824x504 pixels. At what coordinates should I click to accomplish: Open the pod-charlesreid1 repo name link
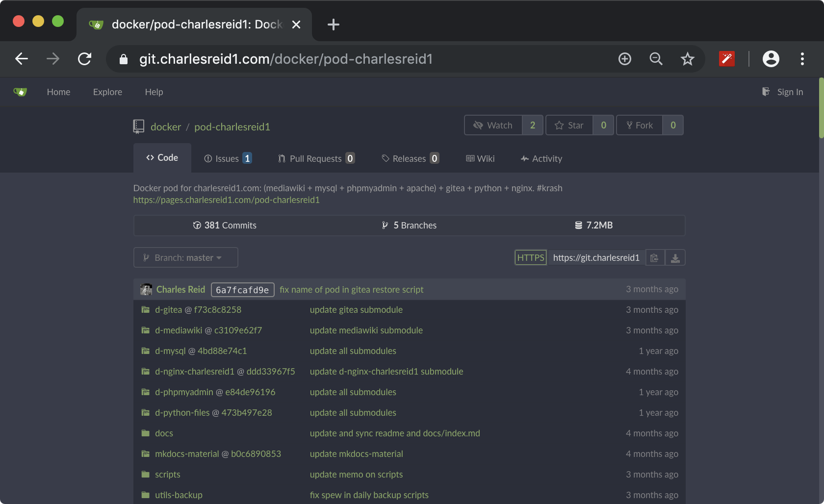232,126
